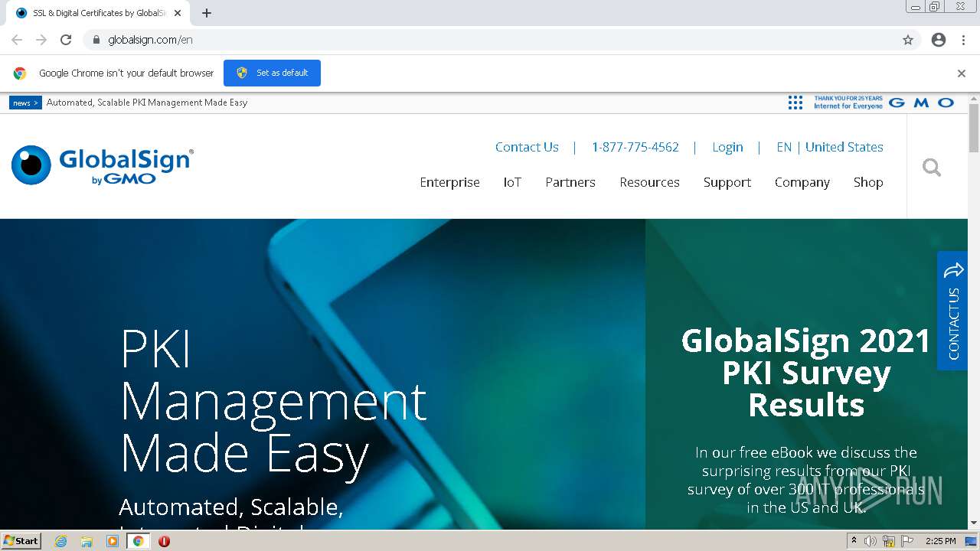
Task: Show hidden tray icons arrow
Action: coord(854,541)
